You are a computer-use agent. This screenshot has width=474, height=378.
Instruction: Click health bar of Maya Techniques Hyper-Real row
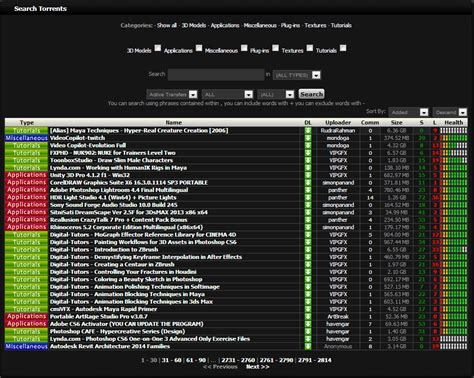(454, 131)
